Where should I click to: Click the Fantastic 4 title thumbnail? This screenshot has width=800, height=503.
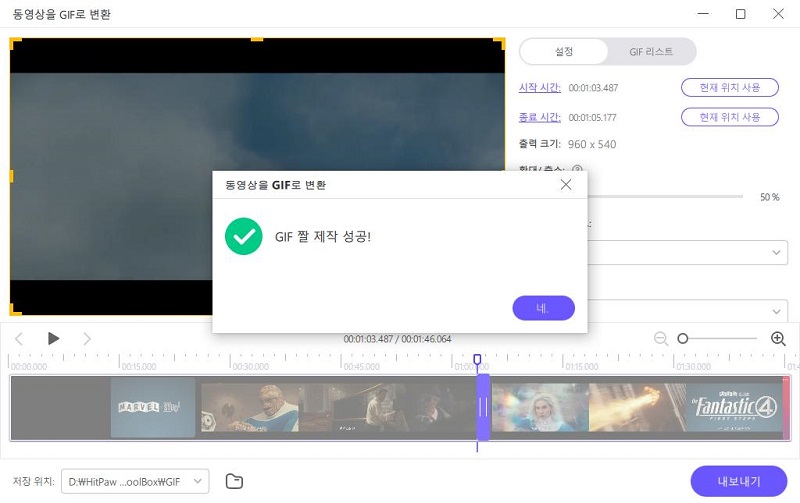click(x=734, y=407)
